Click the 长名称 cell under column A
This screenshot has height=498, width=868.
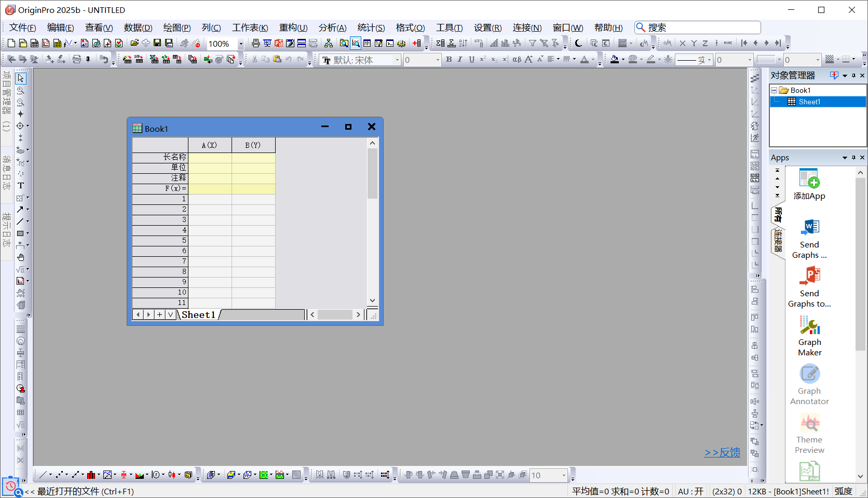pos(210,157)
